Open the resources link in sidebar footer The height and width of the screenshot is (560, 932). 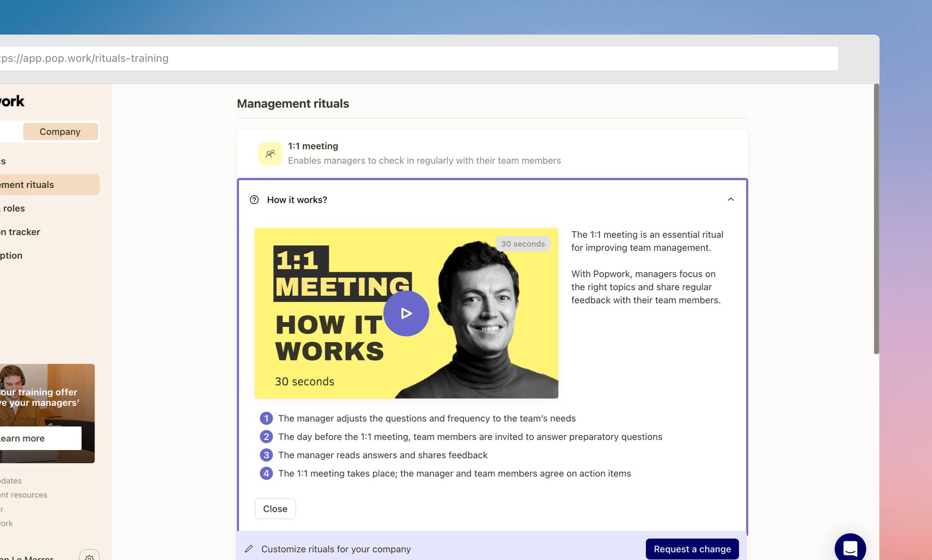[24, 495]
